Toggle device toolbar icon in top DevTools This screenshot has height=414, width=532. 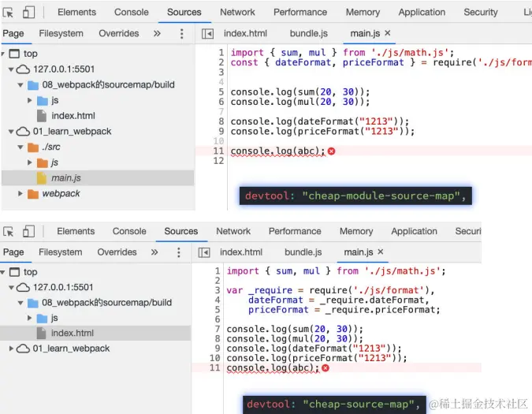coord(28,13)
